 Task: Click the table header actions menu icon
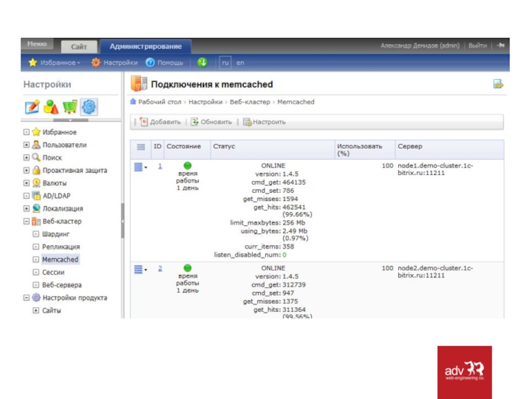[x=141, y=147]
